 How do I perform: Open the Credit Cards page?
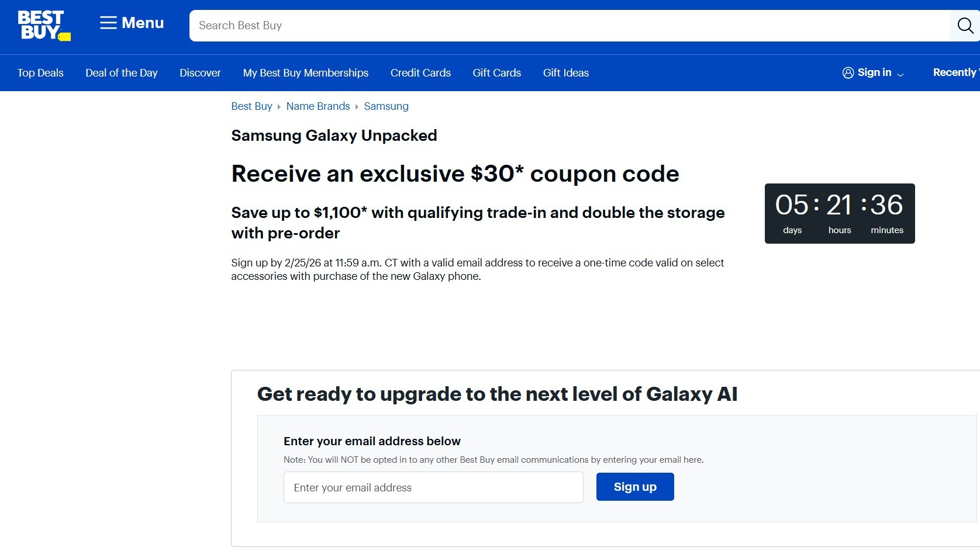click(x=420, y=72)
